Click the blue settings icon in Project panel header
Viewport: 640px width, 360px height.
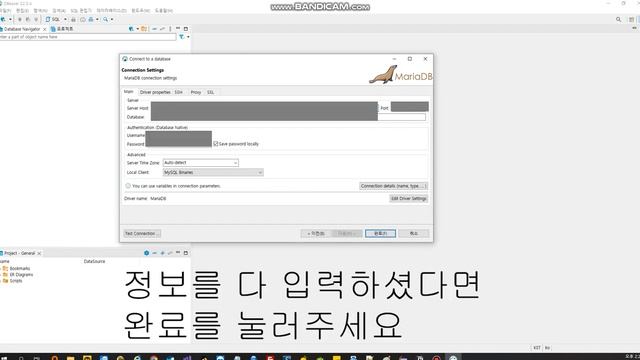pos(147,253)
